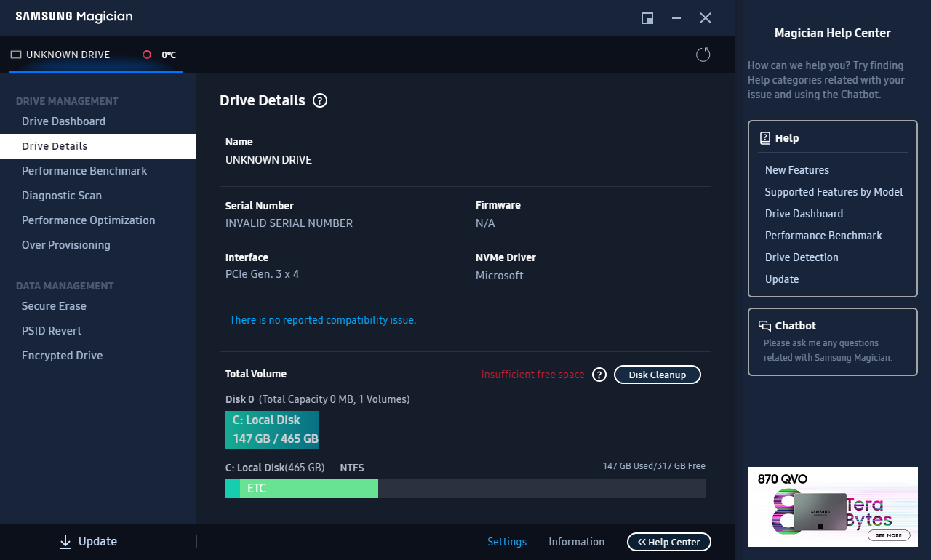Click the mini mode window icon

point(647,18)
